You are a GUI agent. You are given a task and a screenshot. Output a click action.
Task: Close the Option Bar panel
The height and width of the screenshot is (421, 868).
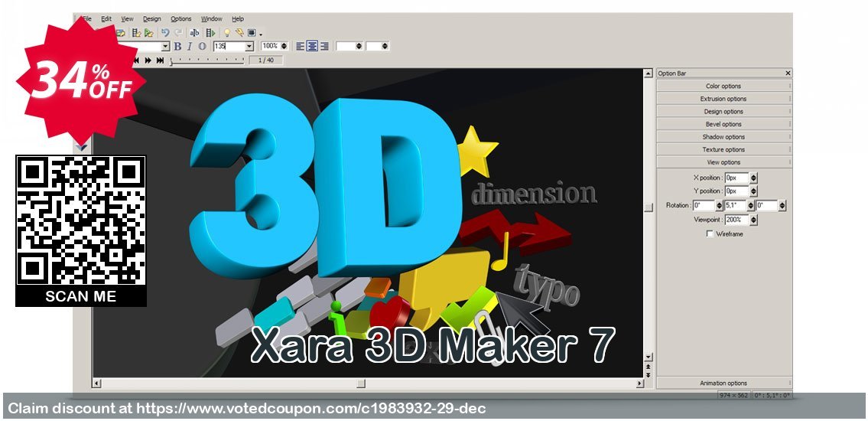point(788,73)
